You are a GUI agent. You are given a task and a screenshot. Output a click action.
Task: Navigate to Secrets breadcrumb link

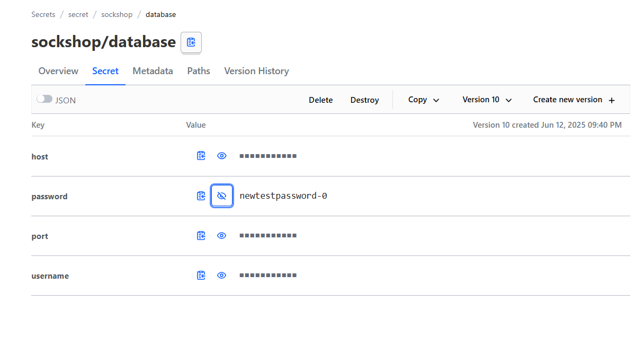[x=43, y=14]
